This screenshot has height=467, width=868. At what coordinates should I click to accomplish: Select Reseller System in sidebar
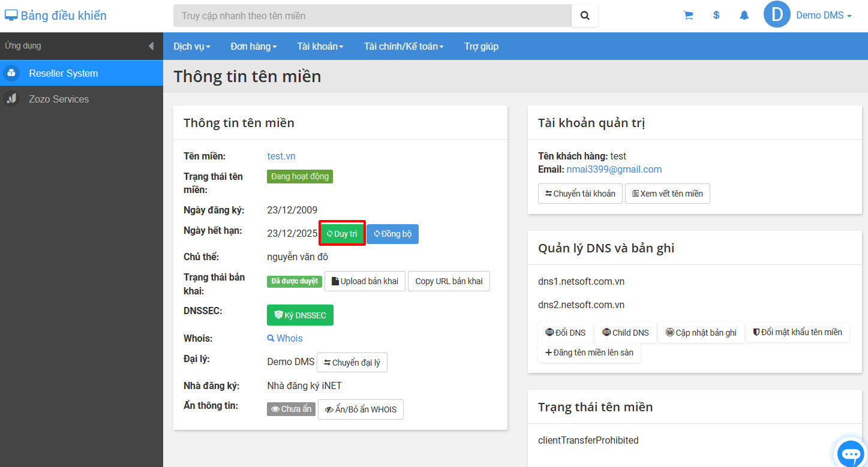pos(82,73)
